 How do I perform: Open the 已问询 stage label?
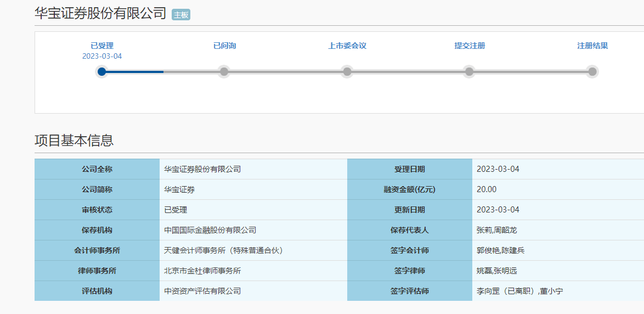click(x=224, y=46)
